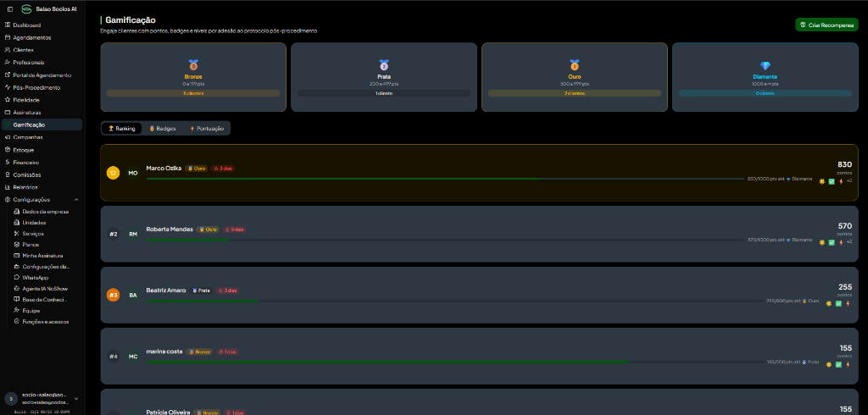Click the Ouro 2 clientes bar

pos(575,93)
